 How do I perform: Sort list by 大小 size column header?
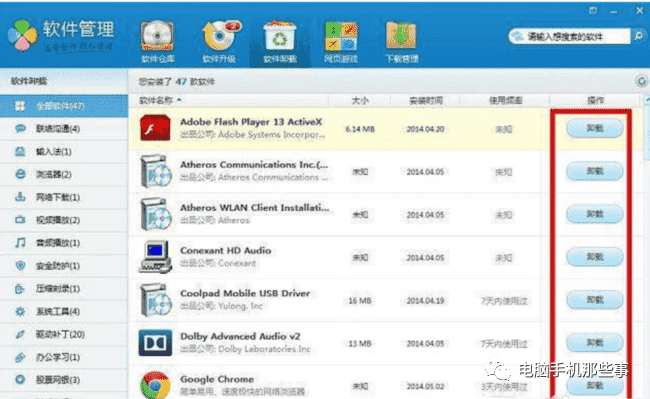tap(359, 100)
